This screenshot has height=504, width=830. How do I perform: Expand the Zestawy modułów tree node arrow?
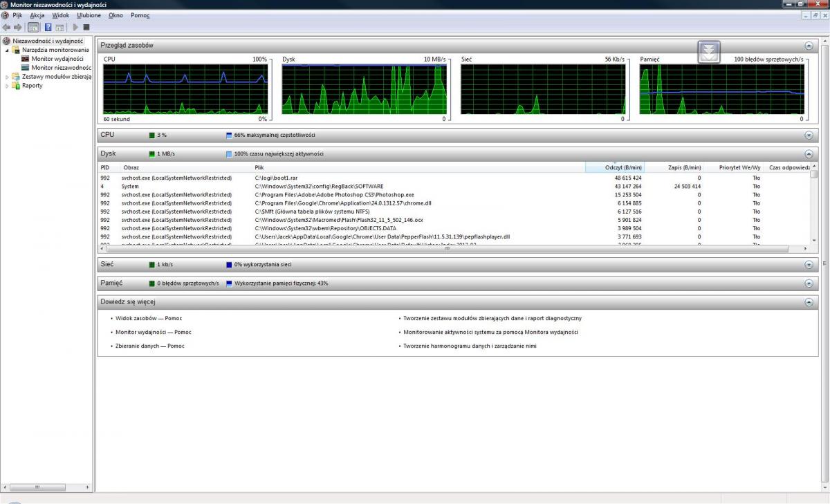point(8,77)
